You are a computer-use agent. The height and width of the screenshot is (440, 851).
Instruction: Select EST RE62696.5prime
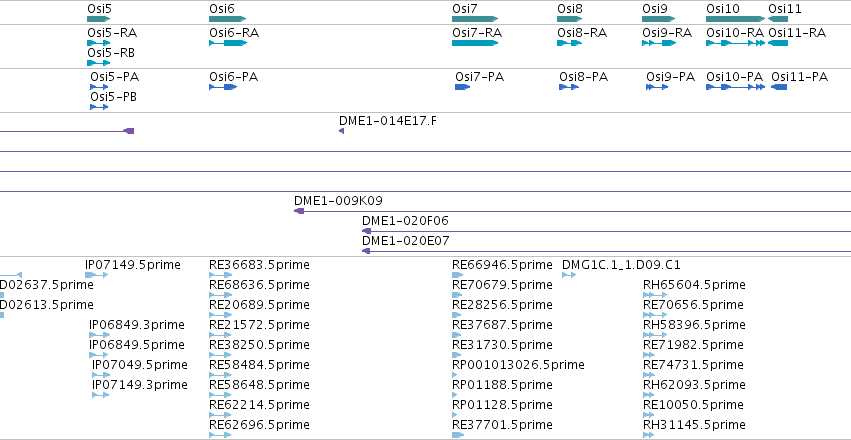point(220,435)
